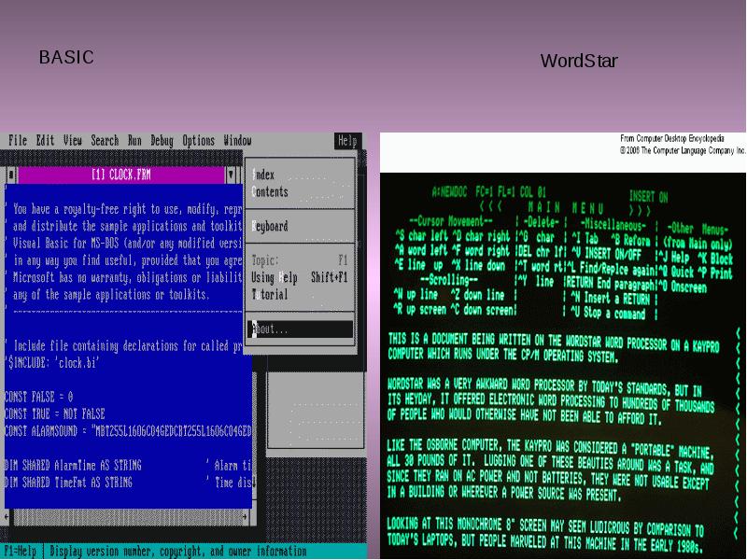
Task: Open the Run menu
Action: point(134,141)
